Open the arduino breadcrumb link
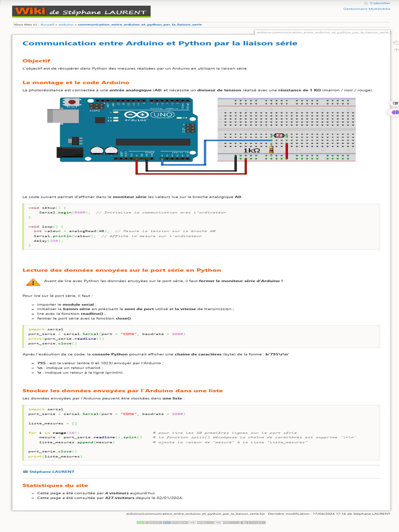 [x=66, y=24]
